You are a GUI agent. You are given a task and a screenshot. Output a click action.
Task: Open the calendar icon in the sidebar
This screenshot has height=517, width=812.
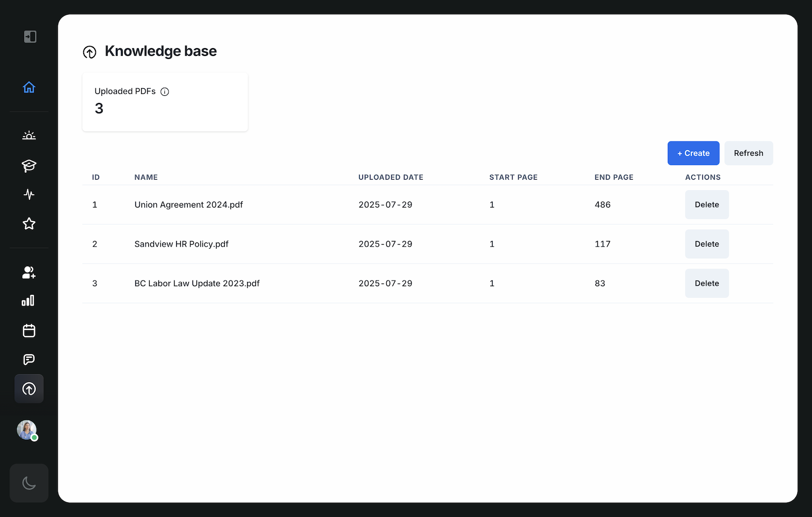click(29, 330)
